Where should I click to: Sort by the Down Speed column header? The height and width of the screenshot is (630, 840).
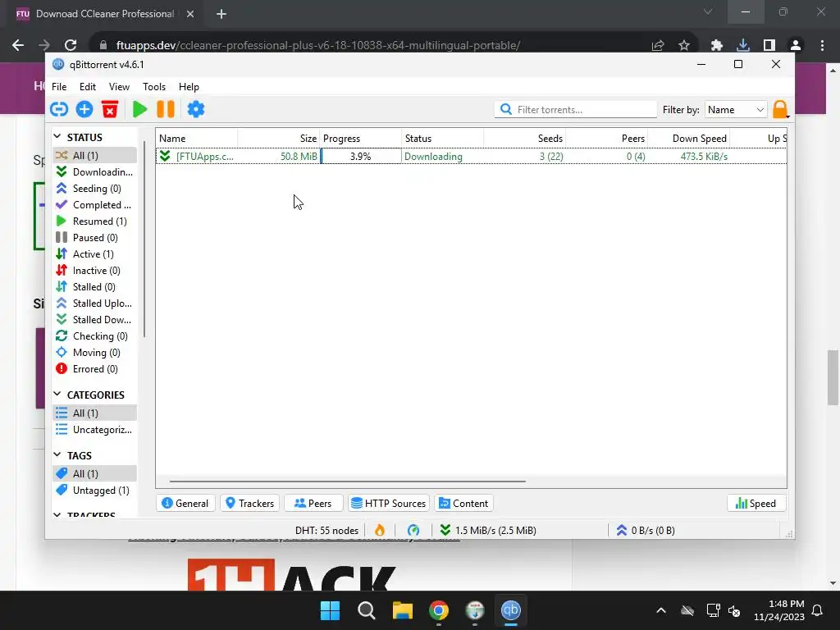point(689,138)
